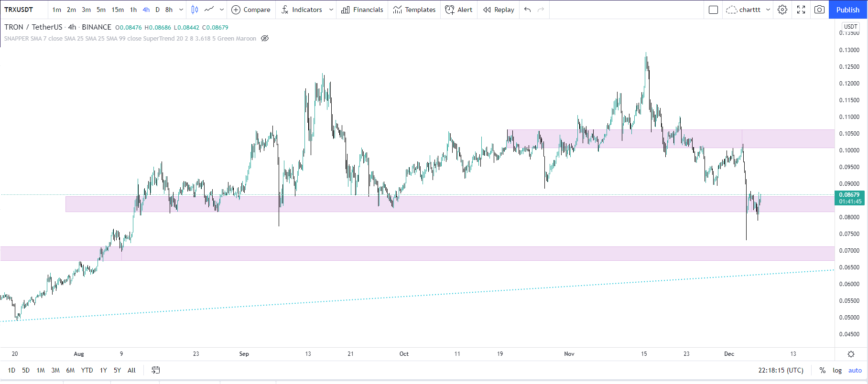Select the 5m interval

click(x=101, y=10)
